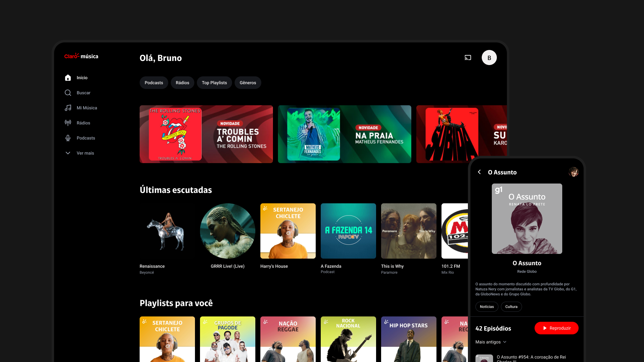Open Buscar in the sidebar
Screen dimensions: 644x362
coord(84,93)
